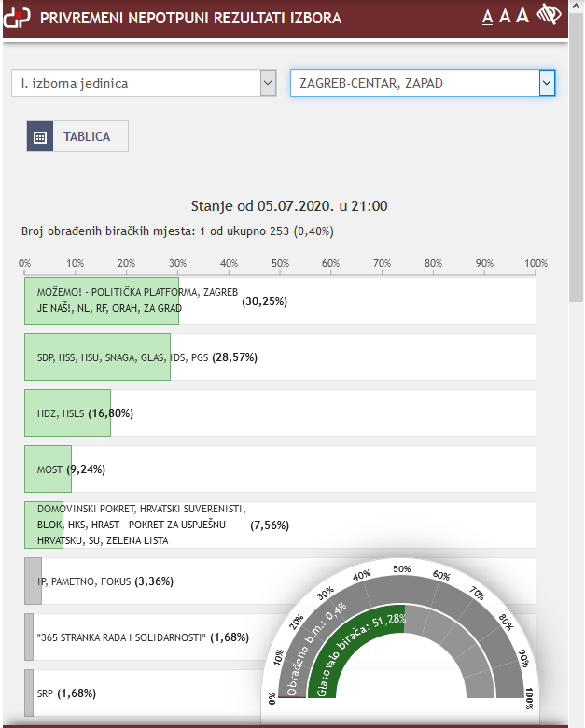Expand the ZAGREB-CENTAR, ZAPAD dropdown arrow
The width and height of the screenshot is (585, 728).
tap(547, 83)
